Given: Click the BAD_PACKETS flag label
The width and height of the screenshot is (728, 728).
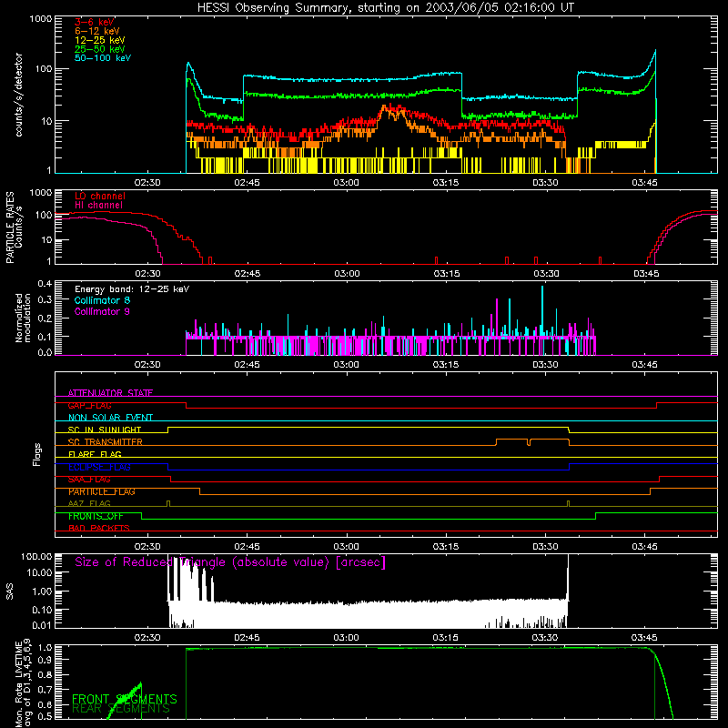Looking at the screenshot, I should (x=99, y=528).
